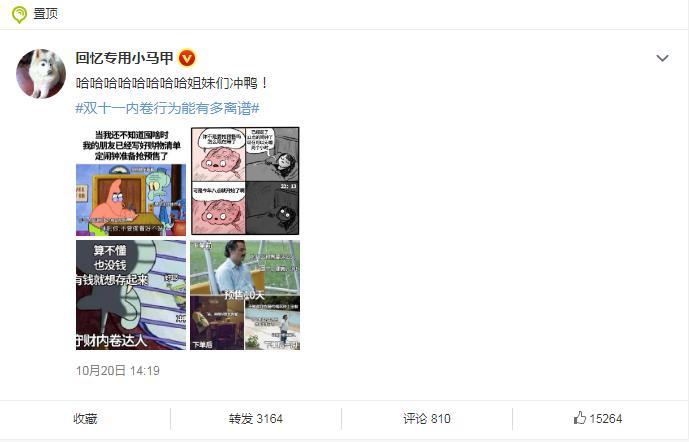Viewport: 689px width, 442px height.
Task: Click the thumbs-up like icon
Action: click(x=580, y=417)
